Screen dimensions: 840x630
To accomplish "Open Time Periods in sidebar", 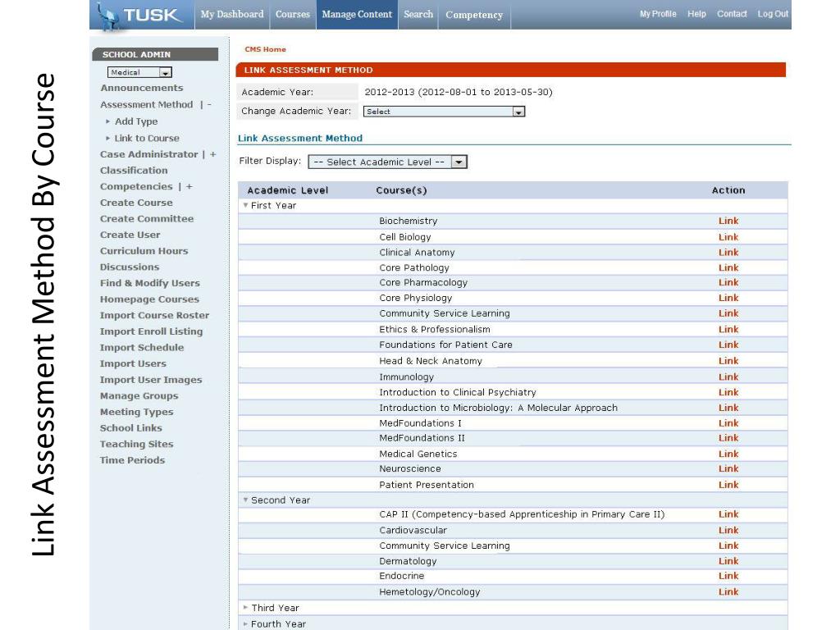I will [x=132, y=459].
